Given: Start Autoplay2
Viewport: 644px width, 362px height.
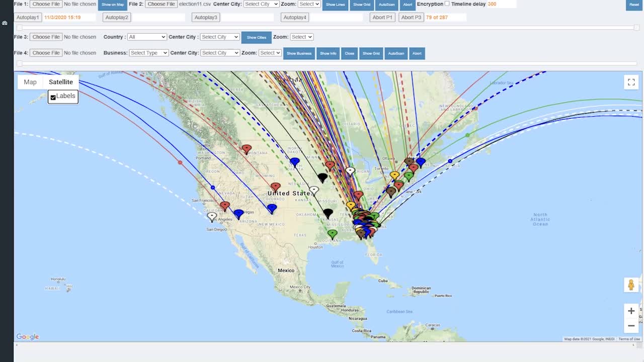Looking at the screenshot, I should [x=117, y=17].
